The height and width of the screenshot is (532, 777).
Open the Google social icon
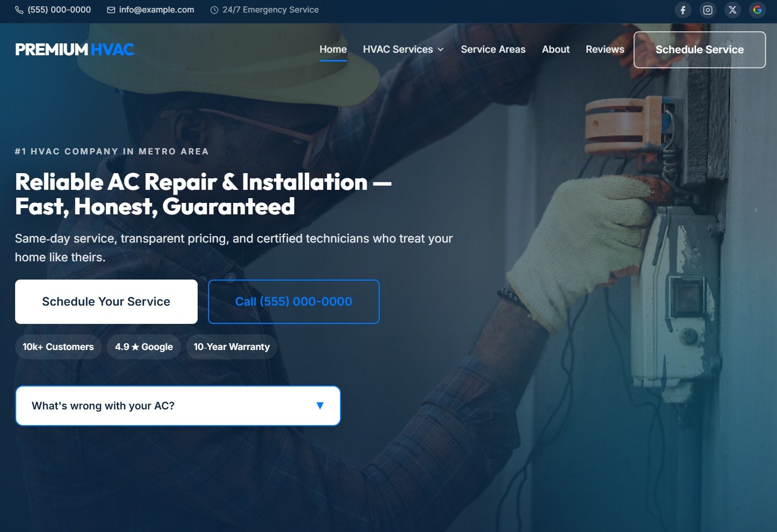(757, 10)
